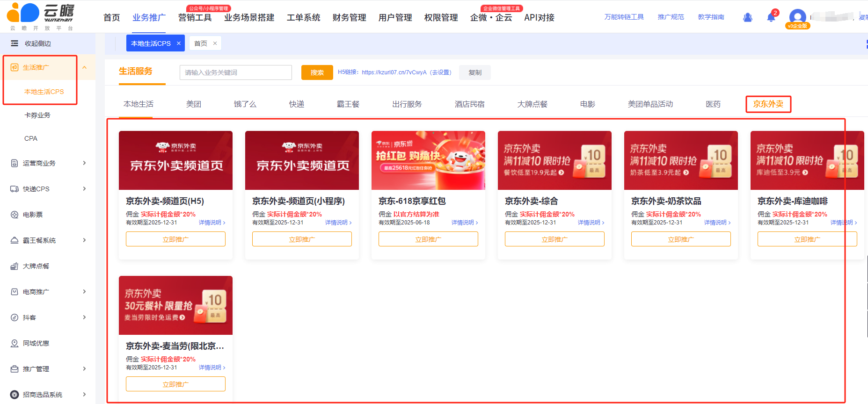Screen dimensions: 868x404
Task: Click the 运营商业务 sidebar icon
Action: point(15,163)
